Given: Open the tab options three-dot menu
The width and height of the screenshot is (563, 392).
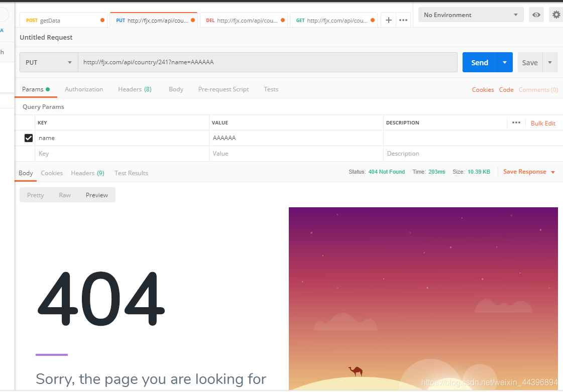Looking at the screenshot, I should coord(403,20).
